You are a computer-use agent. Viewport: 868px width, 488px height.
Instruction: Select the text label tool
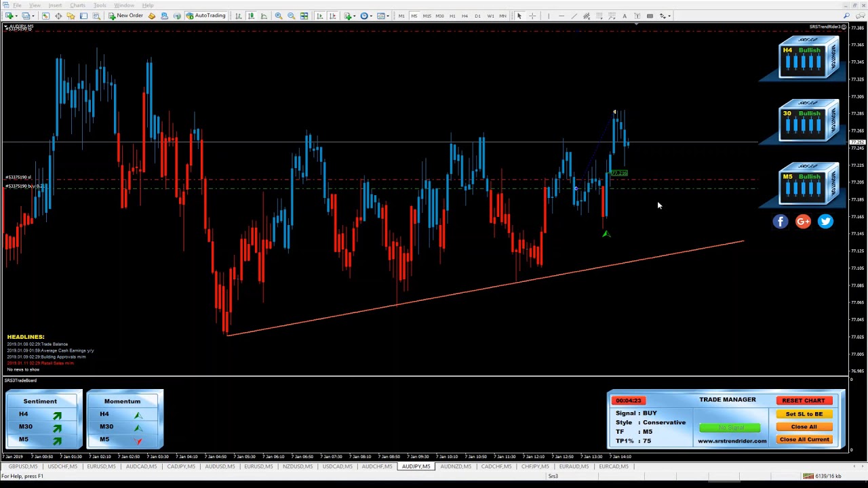pyautogui.click(x=625, y=16)
